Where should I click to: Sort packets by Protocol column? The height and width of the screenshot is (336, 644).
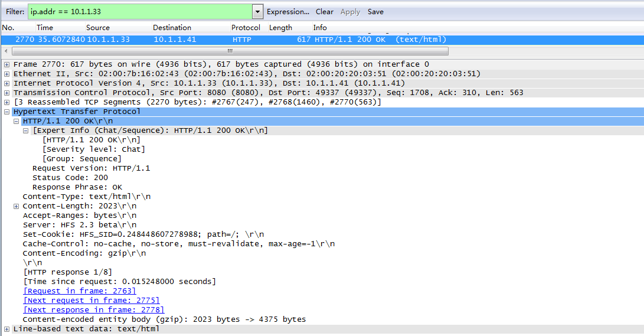coord(246,28)
